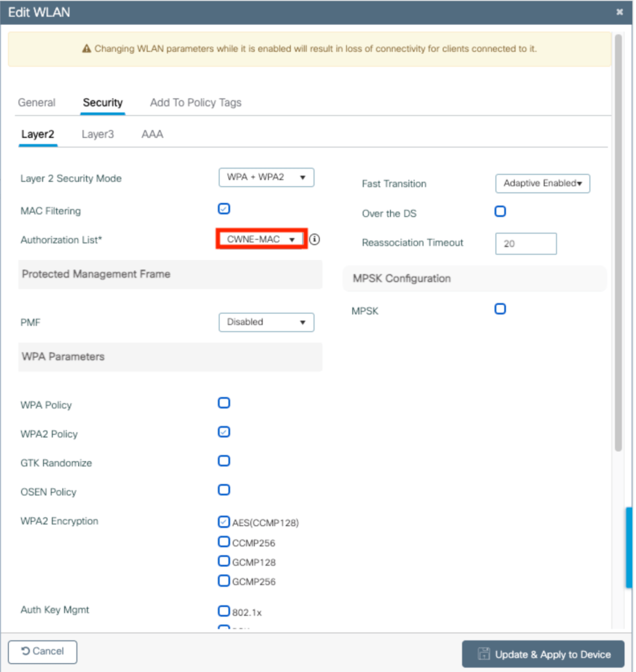
Task: Open the Layer 2 Security Mode dropdown
Action: pyautogui.click(x=266, y=177)
